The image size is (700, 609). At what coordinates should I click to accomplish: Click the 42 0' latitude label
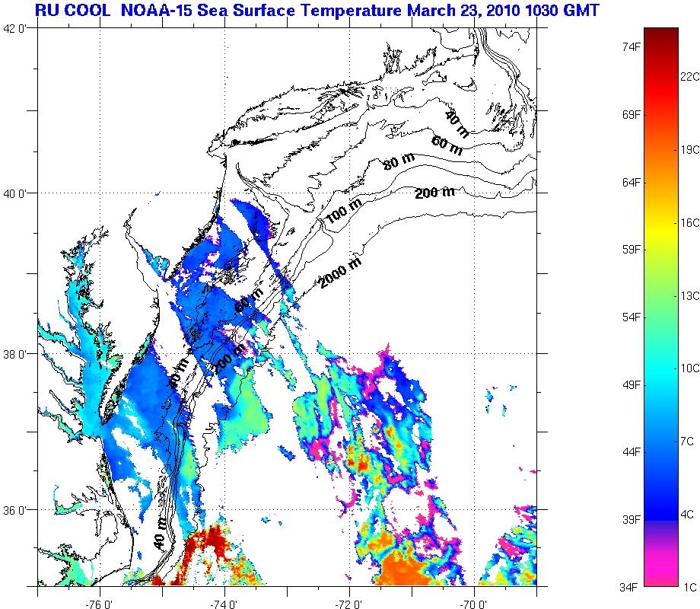tap(16, 29)
